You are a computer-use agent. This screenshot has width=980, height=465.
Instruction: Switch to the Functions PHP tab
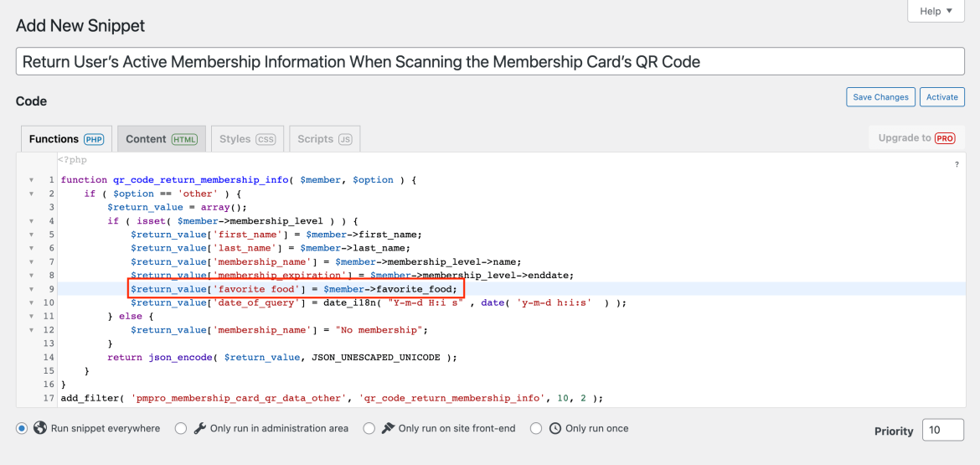pos(66,139)
